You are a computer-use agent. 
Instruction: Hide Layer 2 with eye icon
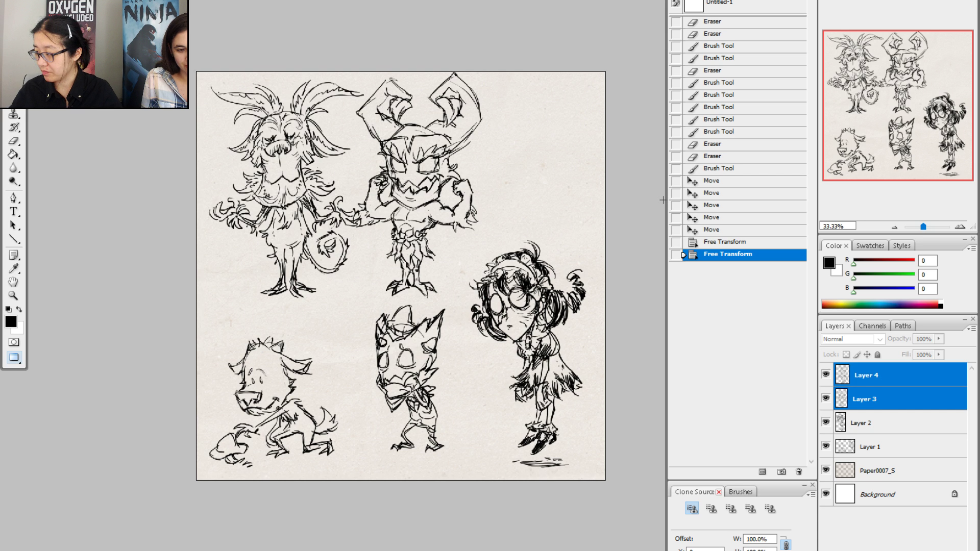[826, 422]
